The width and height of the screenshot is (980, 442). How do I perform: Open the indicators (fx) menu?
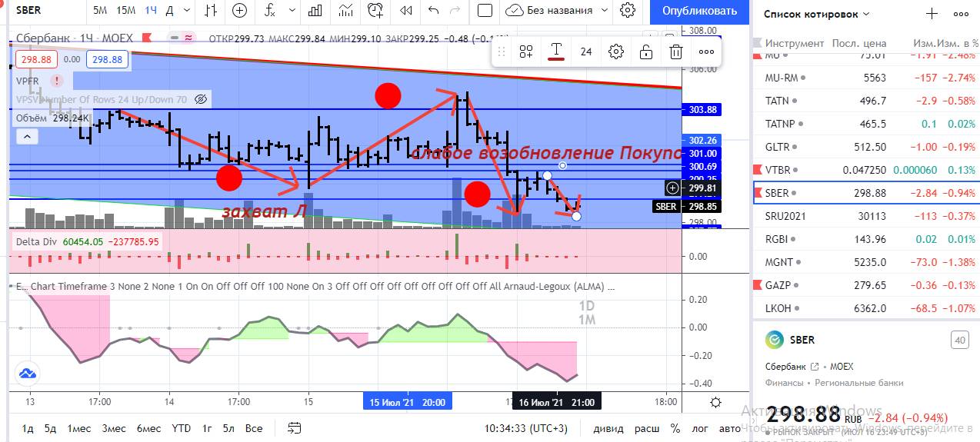[269, 11]
